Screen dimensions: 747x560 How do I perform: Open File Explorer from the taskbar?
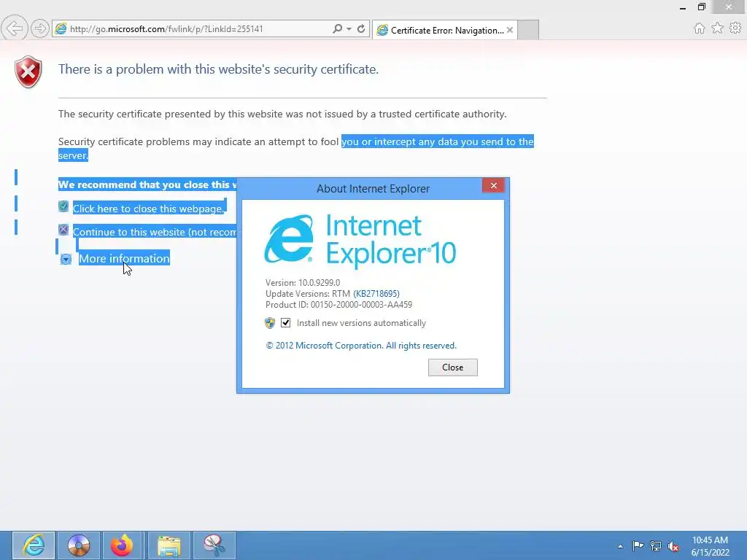click(x=169, y=545)
